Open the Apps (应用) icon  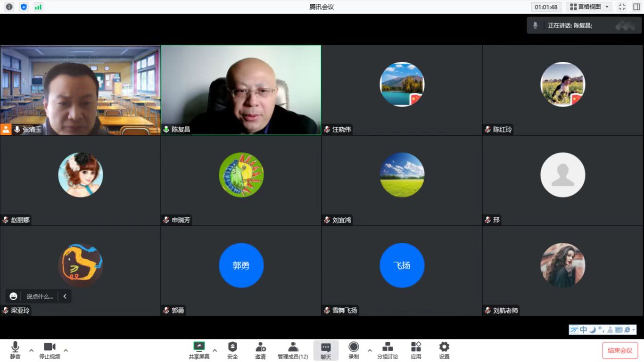point(416,350)
